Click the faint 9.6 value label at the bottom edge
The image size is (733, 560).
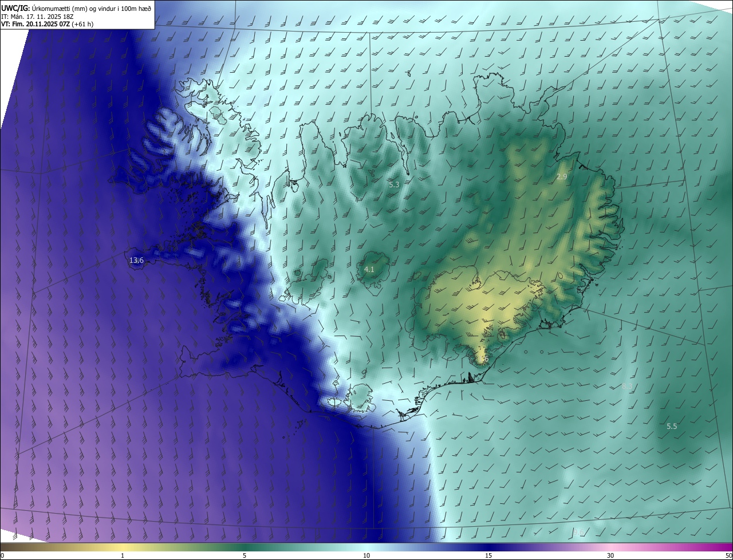click(578, 533)
